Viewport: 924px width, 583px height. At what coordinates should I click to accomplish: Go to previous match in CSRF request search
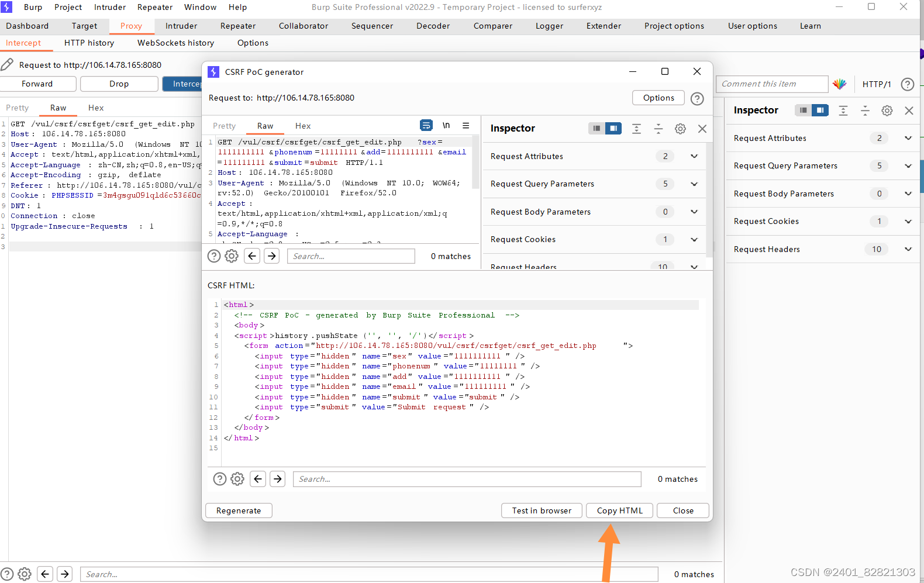[252, 256]
